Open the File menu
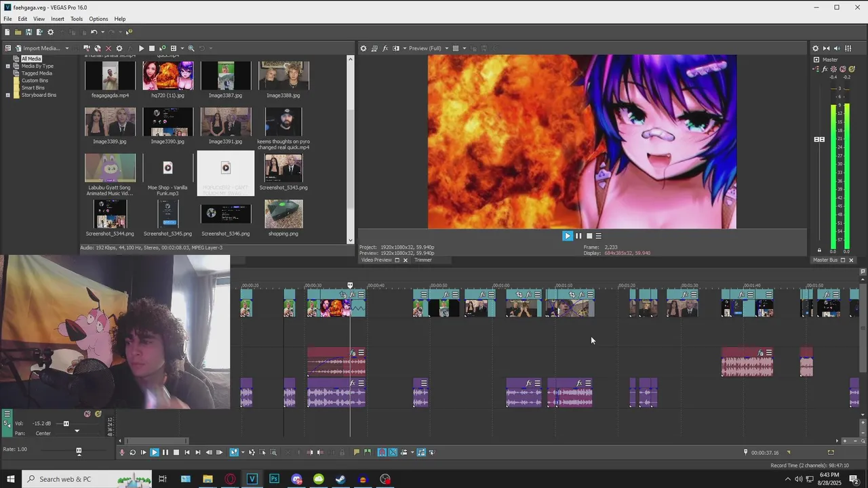The image size is (868, 488). pos(7,19)
